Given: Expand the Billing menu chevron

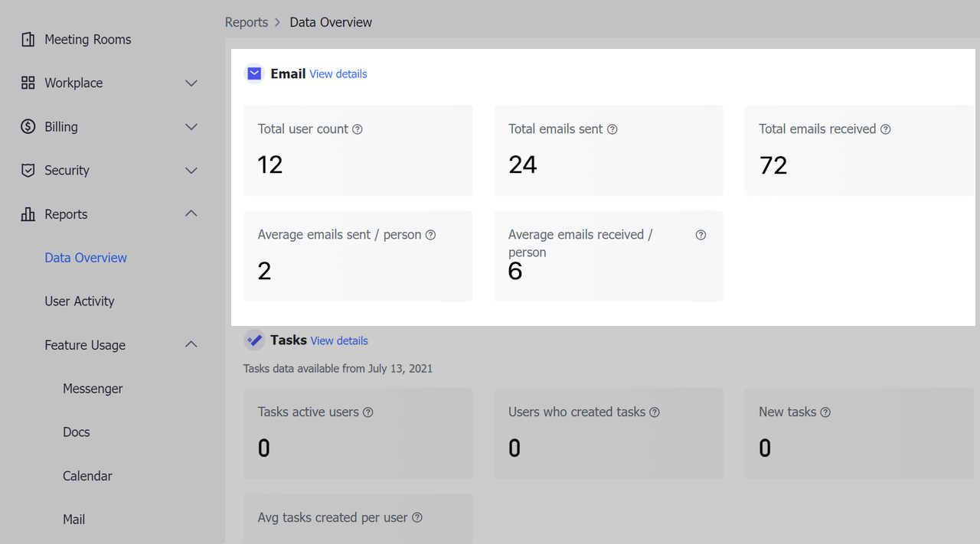Looking at the screenshot, I should tap(191, 127).
